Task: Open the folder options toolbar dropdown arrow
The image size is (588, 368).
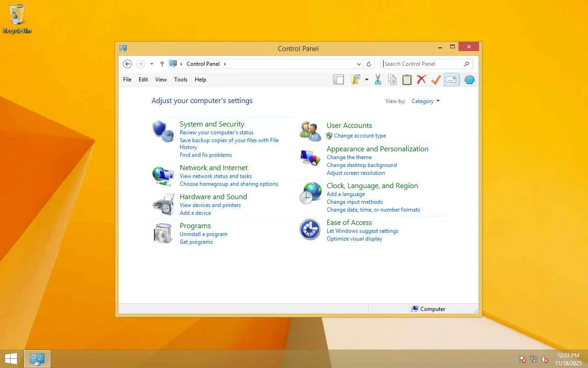Action: pos(367,80)
